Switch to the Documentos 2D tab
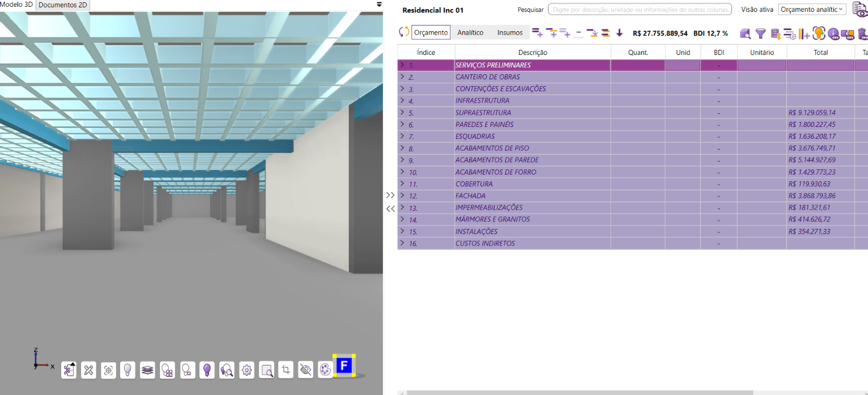The height and width of the screenshot is (395, 868). pyautogui.click(x=63, y=5)
